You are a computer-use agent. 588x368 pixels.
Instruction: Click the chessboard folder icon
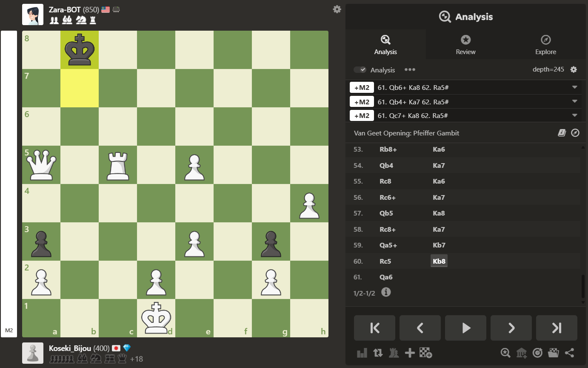pos(554,353)
